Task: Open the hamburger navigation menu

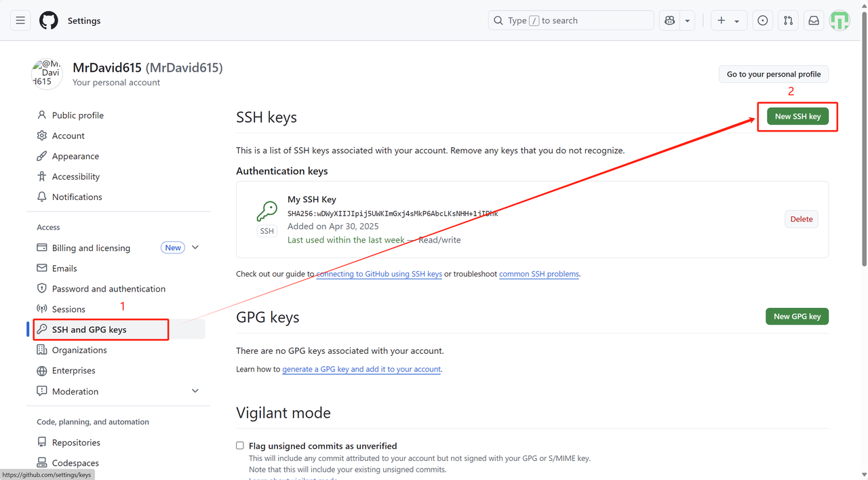Action: pos(20,20)
